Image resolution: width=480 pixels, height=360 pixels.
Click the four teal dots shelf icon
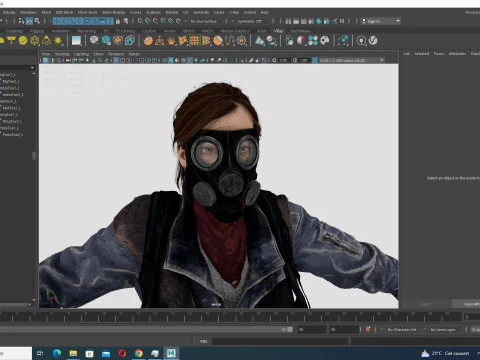tap(313, 41)
